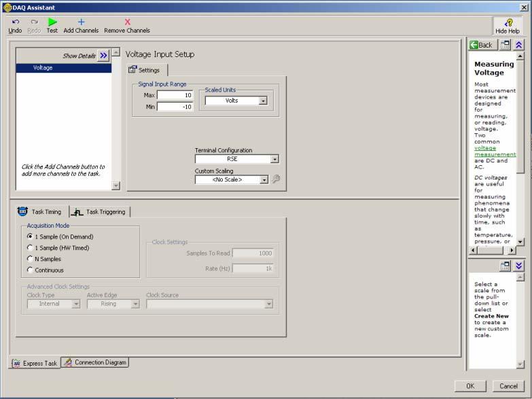Click the window icon in lower help pane
The image size is (532, 399).
505,266
